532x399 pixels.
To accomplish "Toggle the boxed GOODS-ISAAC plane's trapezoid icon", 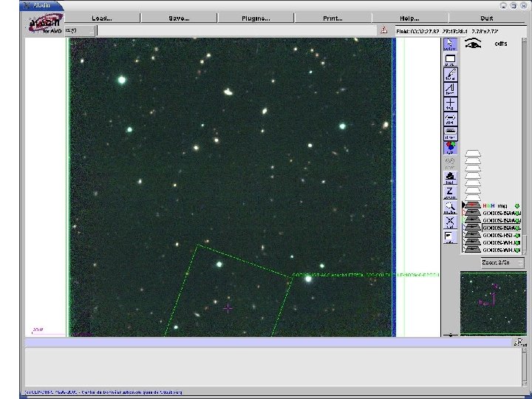I will pyautogui.click(x=472, y=228).
